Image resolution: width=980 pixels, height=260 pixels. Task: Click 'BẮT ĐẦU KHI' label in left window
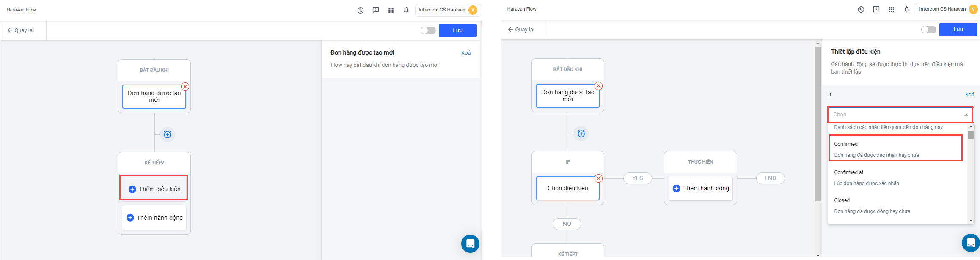point(154,70)
